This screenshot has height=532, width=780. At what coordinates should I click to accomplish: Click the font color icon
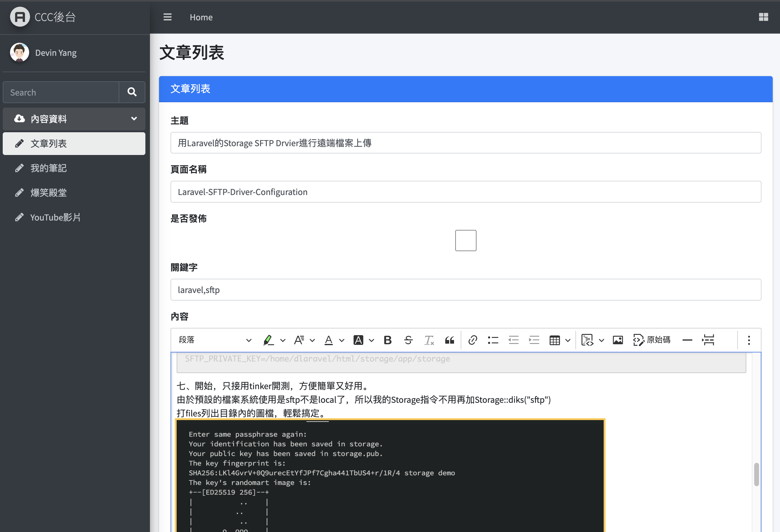tap(329, 340)
